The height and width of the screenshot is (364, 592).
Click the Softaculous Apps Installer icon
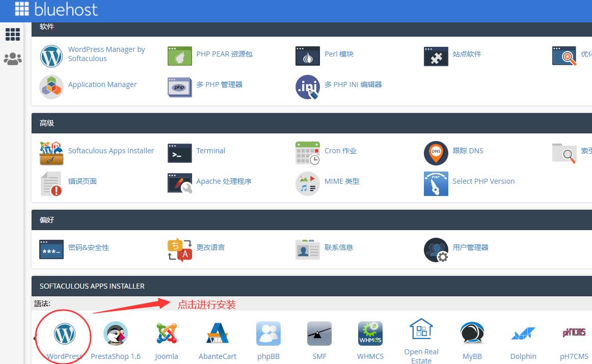(51, 153)
